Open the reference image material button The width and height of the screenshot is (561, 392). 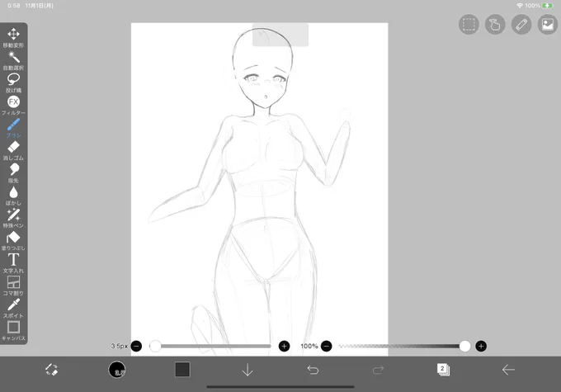548,24
